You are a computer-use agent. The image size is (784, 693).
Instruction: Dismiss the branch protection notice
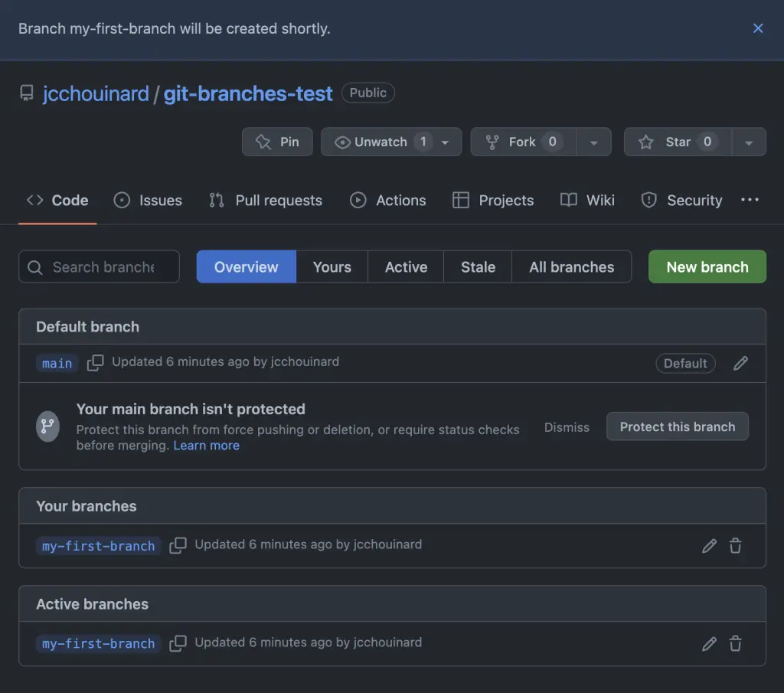tap(567, 427)
